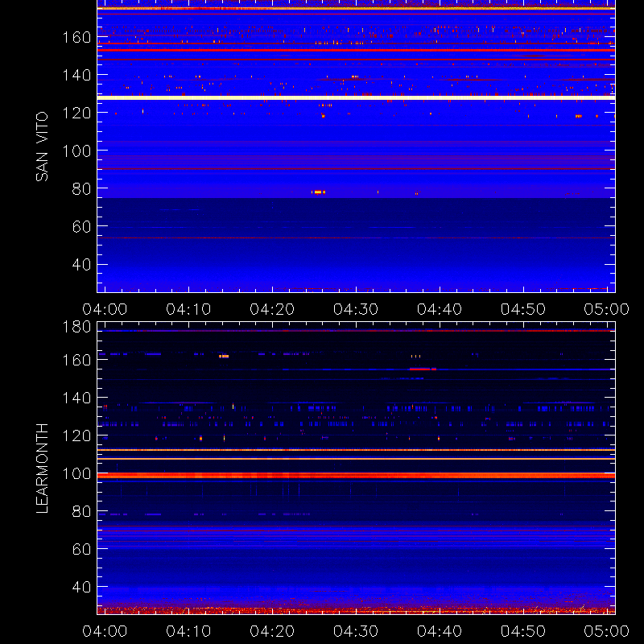
Task: Pick the 04:40 time label under San Vito plot
Action: (x=440, y=309)
